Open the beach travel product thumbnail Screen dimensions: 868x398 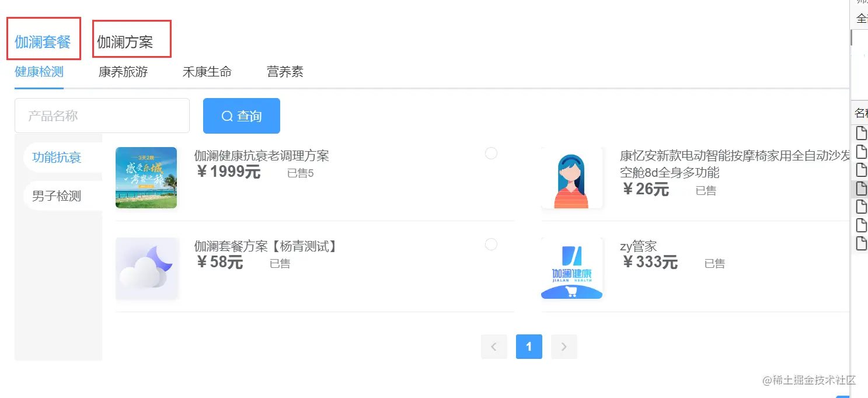(146, 177)
